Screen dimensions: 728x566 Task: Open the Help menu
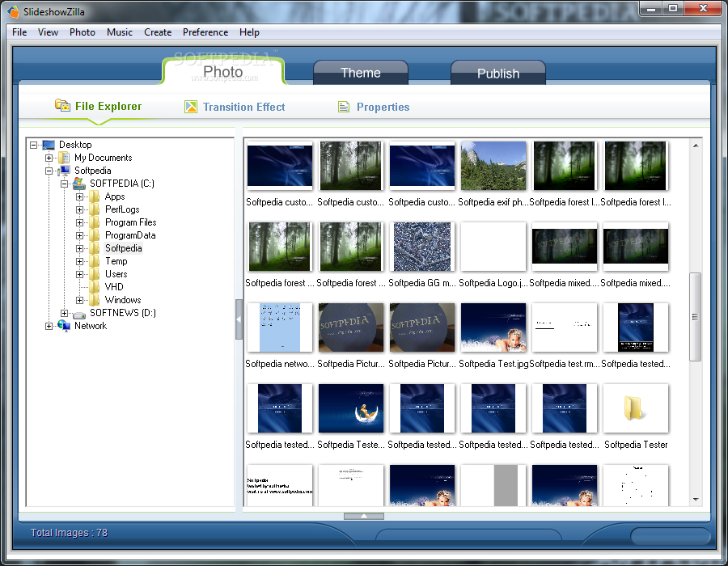pos(249,32)
